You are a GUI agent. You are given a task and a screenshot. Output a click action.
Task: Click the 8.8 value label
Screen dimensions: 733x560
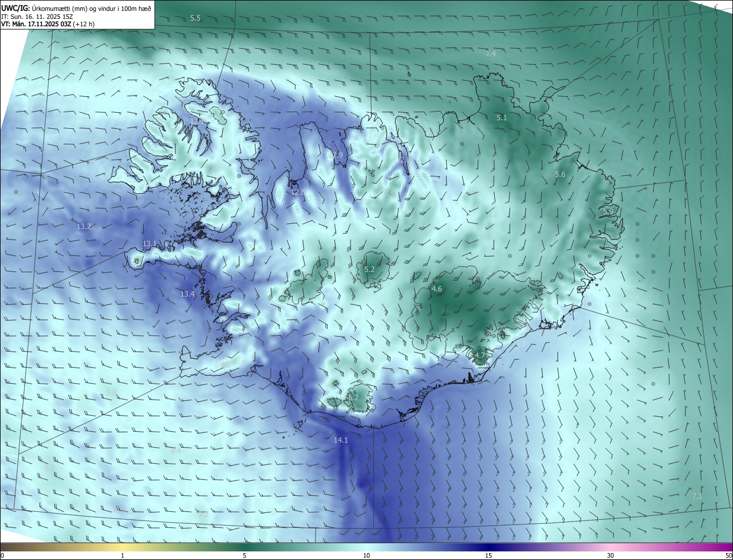click(x=225, y=364)
